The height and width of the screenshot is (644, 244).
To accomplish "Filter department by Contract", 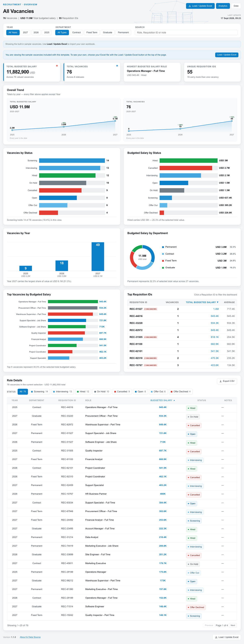I will (76, 33).
